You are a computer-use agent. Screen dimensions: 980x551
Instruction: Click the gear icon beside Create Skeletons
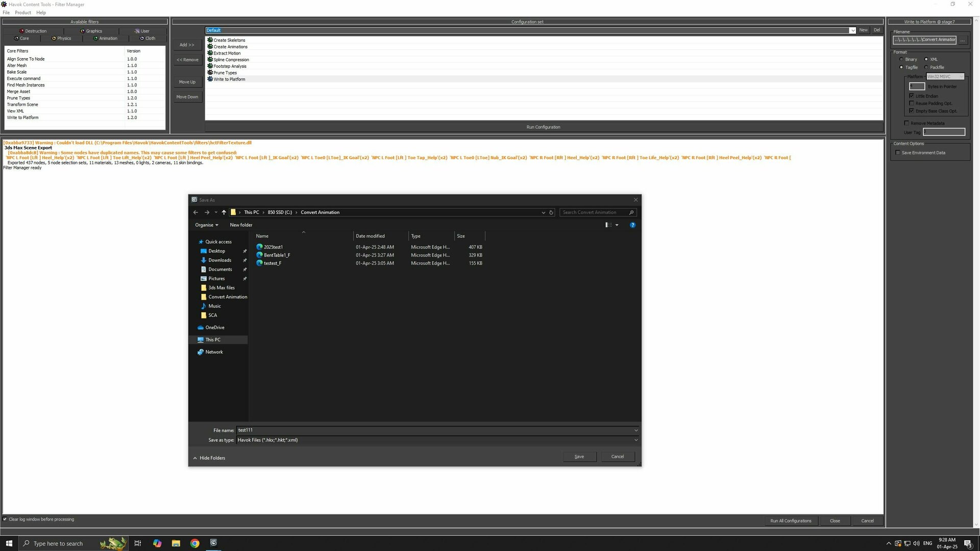click(x=210, y=40)
